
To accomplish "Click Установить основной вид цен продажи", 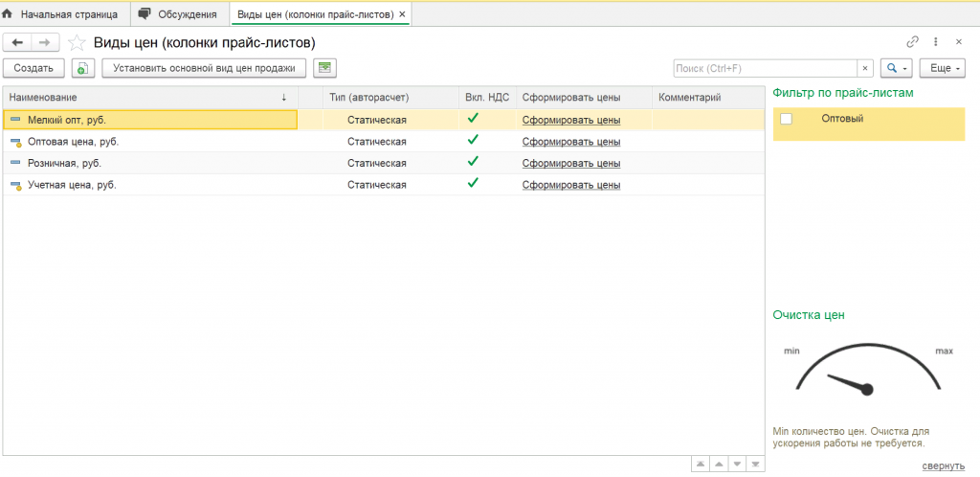I will coord(204,68).
